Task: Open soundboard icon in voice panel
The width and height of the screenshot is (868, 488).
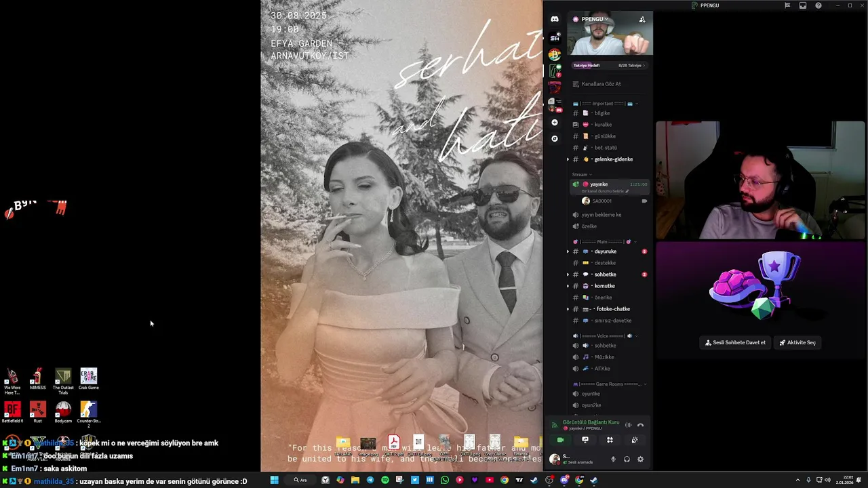Action: 635,440
